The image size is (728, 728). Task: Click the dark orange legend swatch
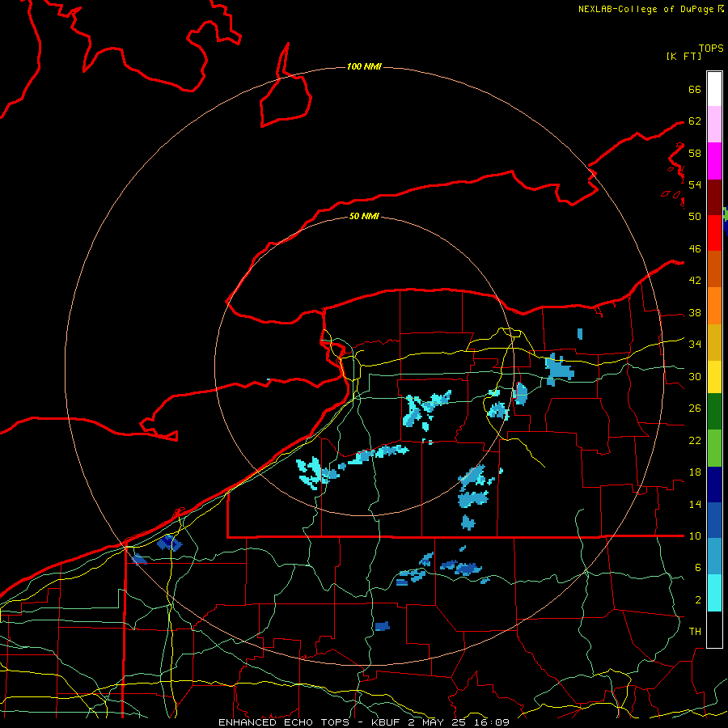tap(714, 269)
